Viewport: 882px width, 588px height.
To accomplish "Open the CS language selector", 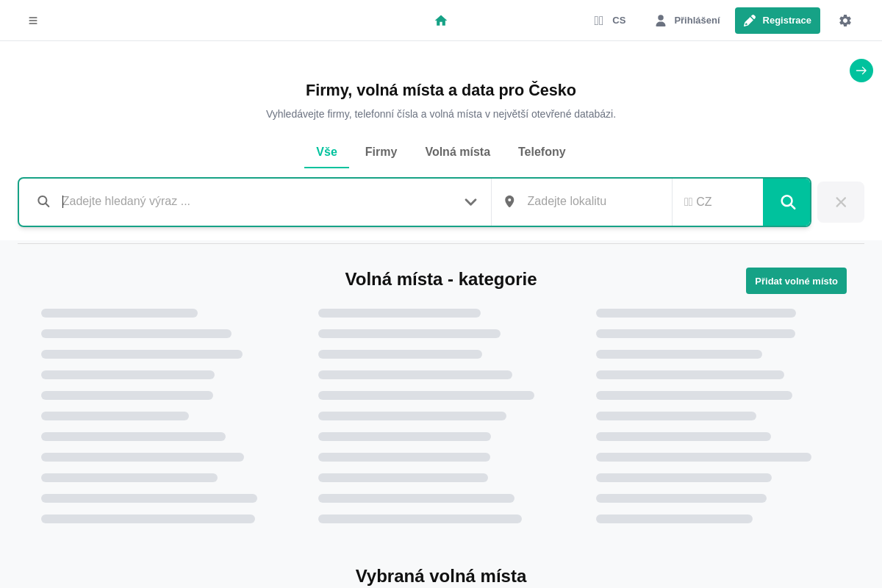I will tap(610, 21).
